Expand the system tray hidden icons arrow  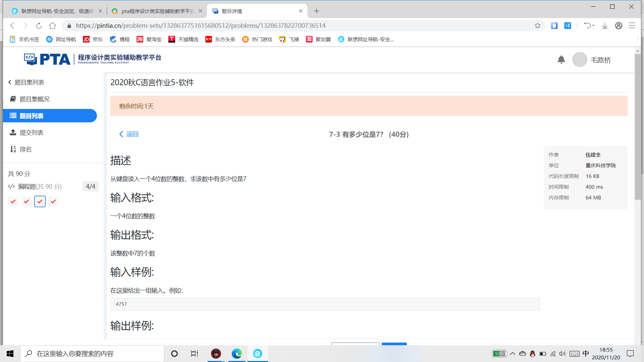pos(513,354)
